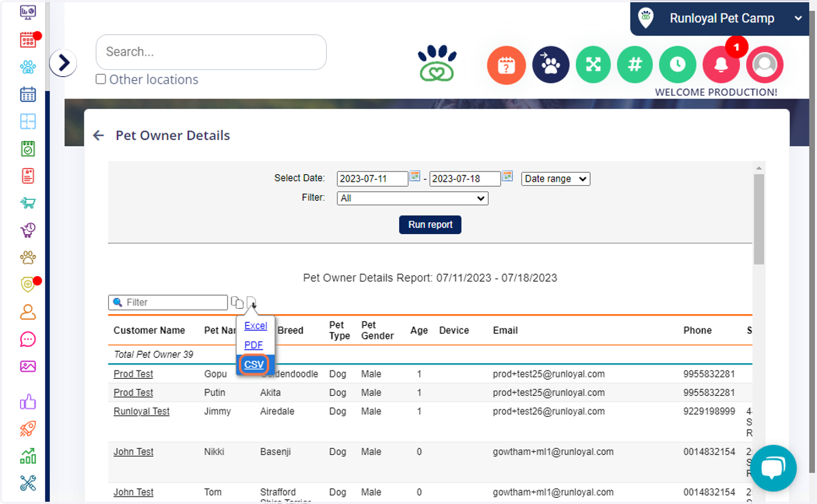The image size is (817, 504).
Task: Open the red report card sidebar icon
Action: [28, 175]
